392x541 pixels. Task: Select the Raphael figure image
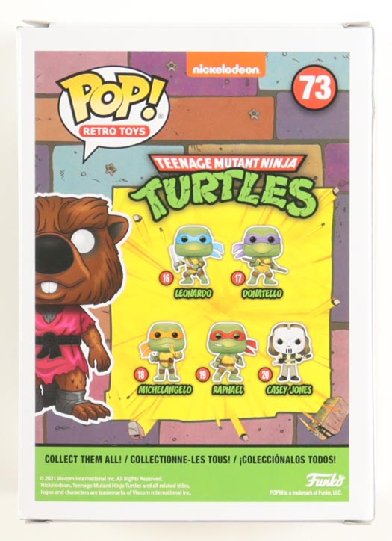pos(231,352)
